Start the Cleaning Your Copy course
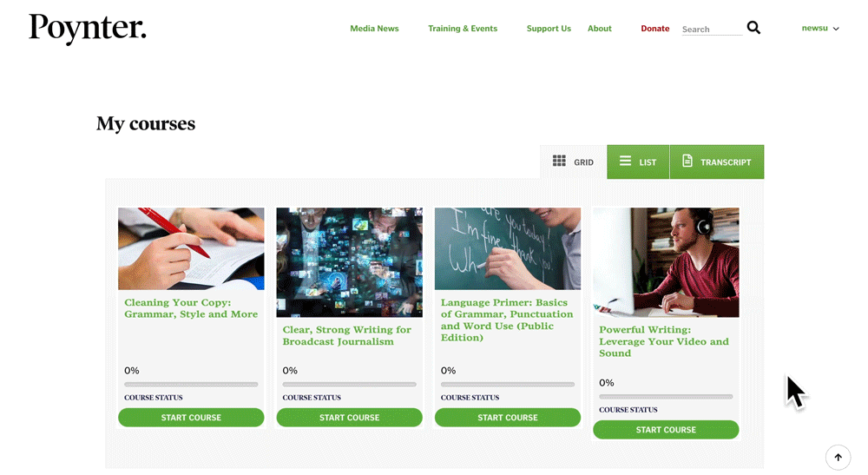Screen dimensions: 868x475 click(191, 418)
